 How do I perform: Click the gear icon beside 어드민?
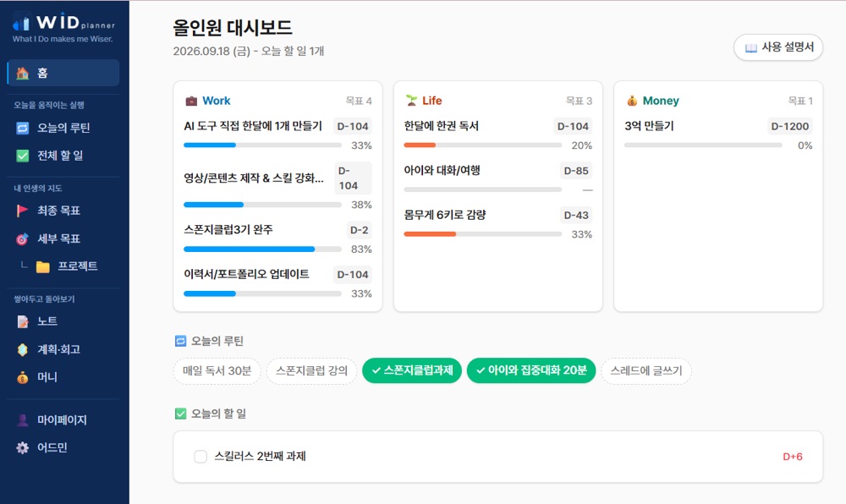click(x=22, y=448)
